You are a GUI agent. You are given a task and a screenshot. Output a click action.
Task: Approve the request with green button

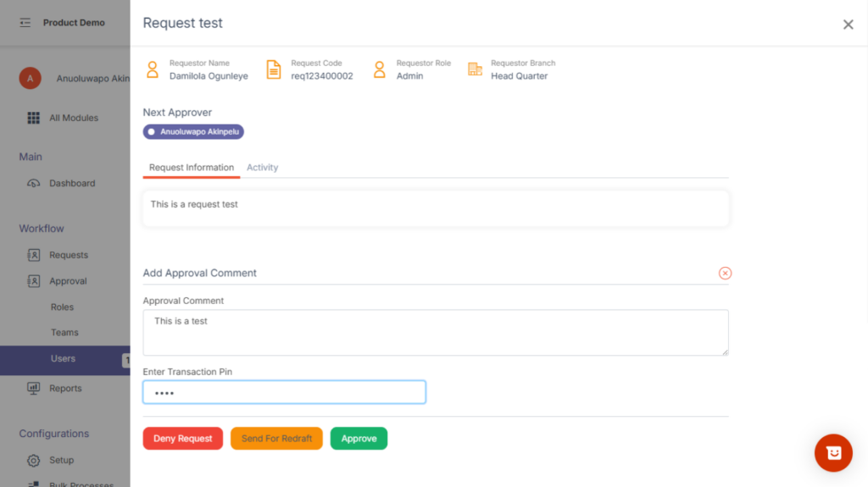point(359,439)
